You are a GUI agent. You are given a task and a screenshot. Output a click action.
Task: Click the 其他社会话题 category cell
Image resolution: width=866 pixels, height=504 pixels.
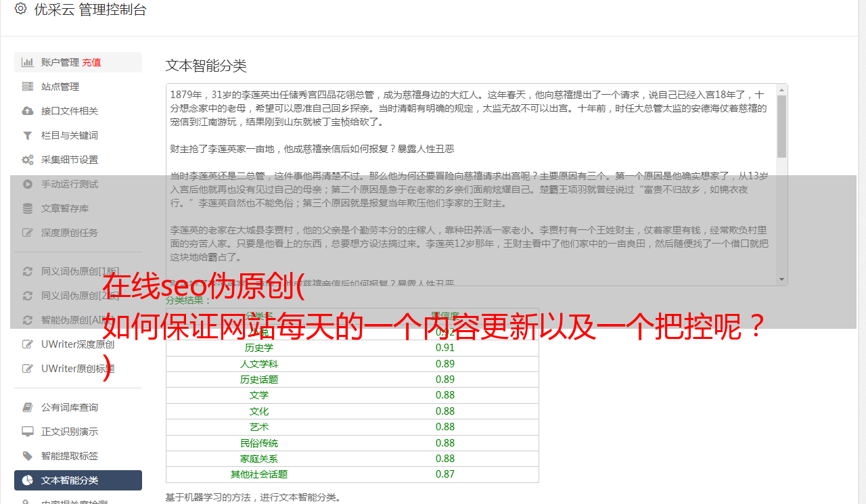point(259,474)
